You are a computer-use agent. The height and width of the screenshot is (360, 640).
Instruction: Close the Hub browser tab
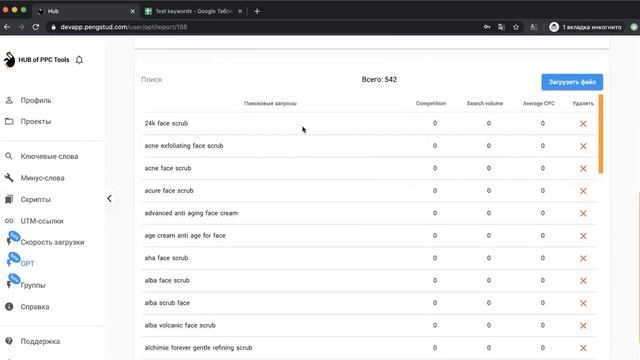(x=132, y=11)
